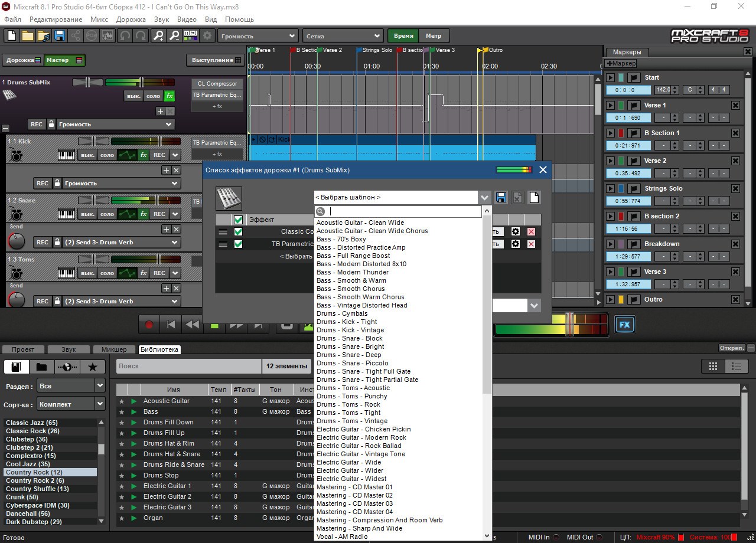The width and height of the screenshot is (756, 543).
Task: Toggle the Classic Compressor effect checkbox
Action: (x=238, y=231)
